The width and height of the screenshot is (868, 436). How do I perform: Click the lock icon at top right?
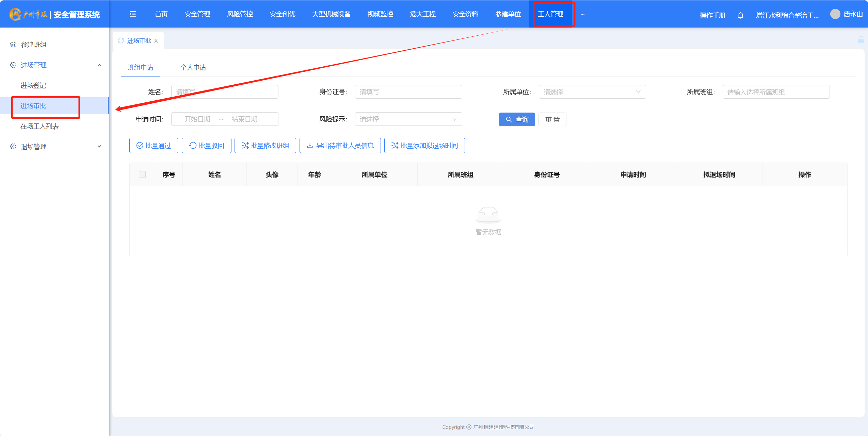[861, 40]
